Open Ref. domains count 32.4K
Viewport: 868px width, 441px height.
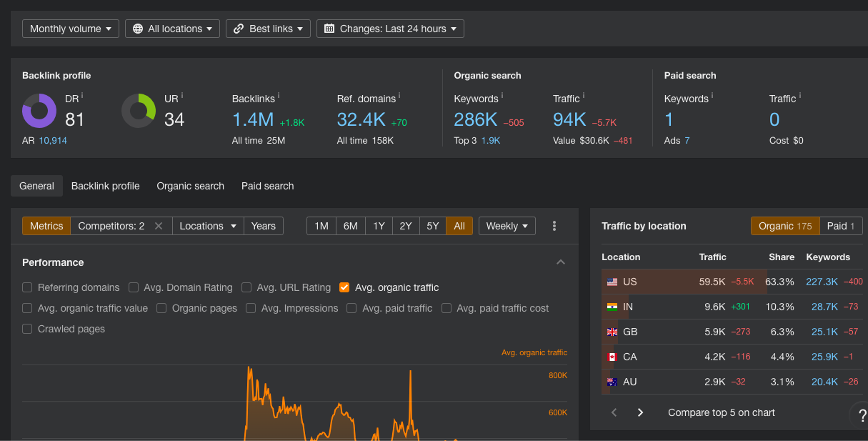(x=361, y=119)
